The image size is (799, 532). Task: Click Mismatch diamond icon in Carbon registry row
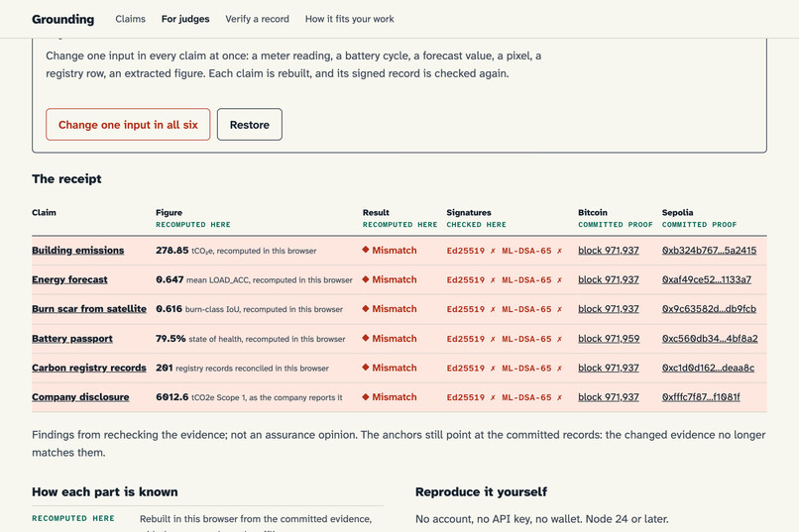pos(366,368)
